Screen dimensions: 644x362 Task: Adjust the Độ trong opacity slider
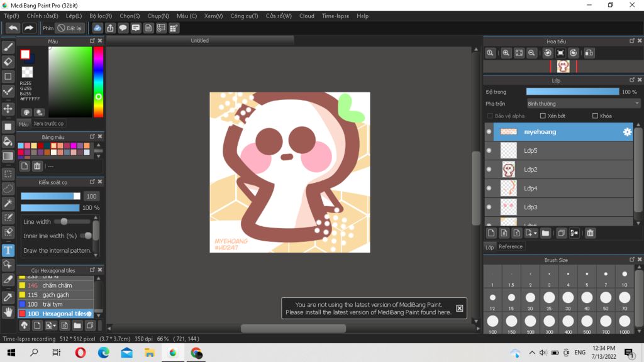coord(572,92)
